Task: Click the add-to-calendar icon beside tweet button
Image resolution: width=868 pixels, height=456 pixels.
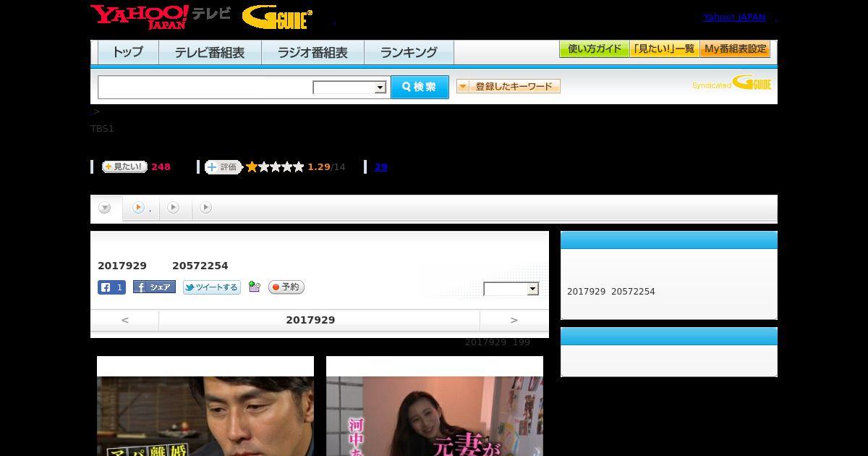Action: tap(254, 287)
